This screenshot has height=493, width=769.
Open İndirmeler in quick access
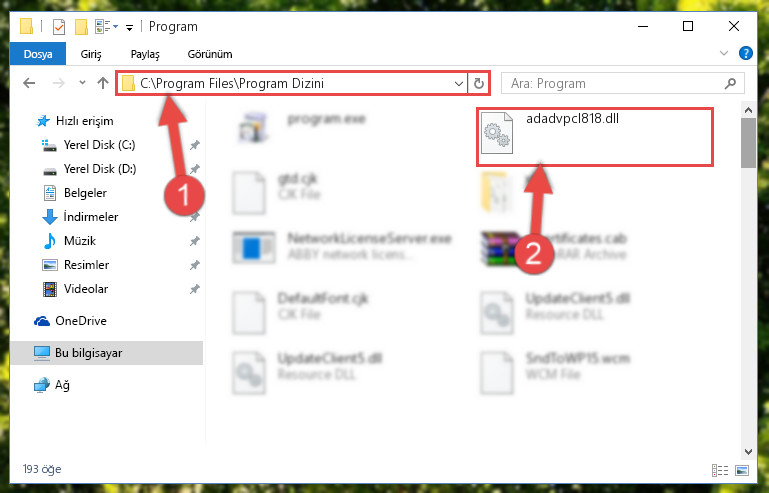click(x=91, y=217)
